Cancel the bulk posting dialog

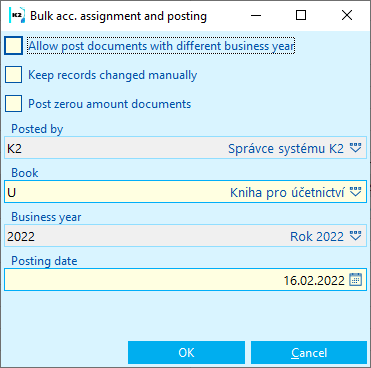click(x=309, y=352)
